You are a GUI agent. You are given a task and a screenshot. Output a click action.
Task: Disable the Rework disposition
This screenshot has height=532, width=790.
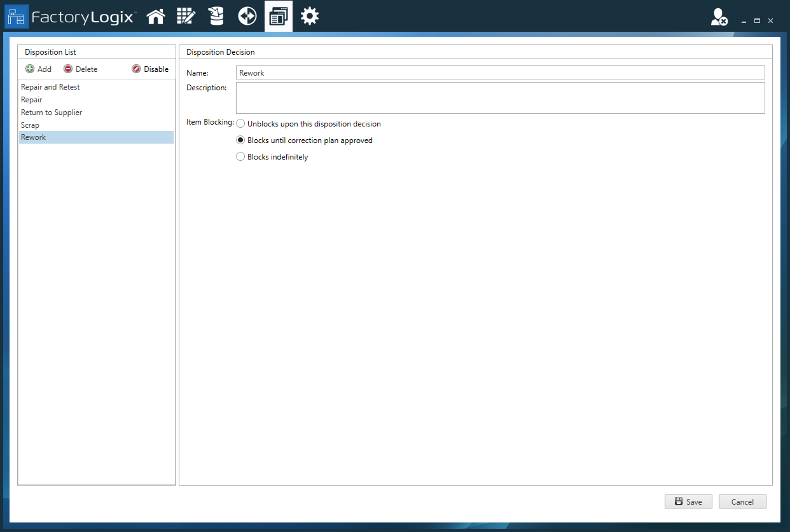click(x=151, y=69)
